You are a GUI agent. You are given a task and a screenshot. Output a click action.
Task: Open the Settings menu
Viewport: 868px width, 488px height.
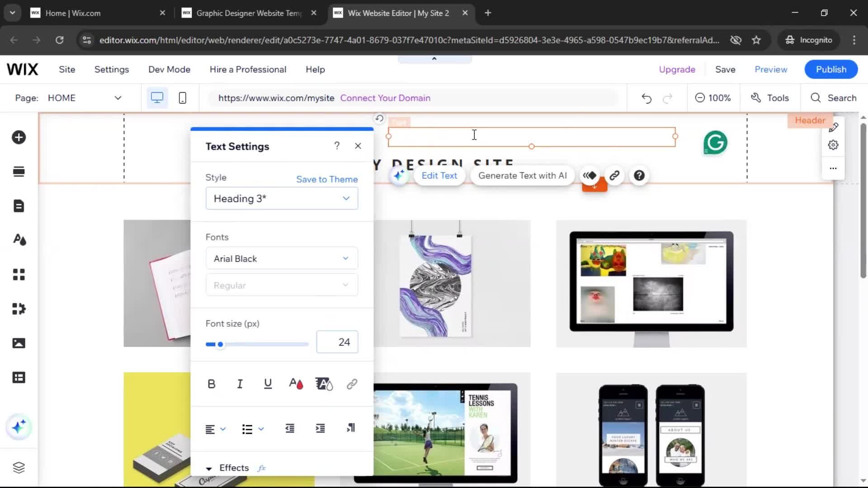pos(112,70)
